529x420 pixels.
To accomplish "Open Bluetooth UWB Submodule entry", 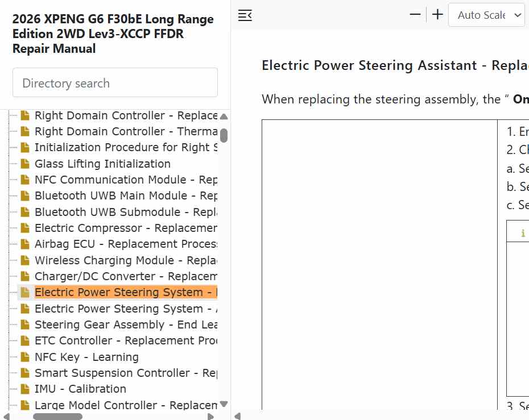I will (126, 211).
